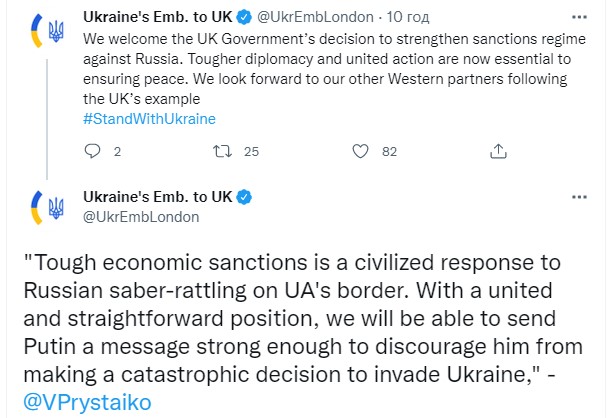Click the embassy avatar in second tweet

pos(47,208)
